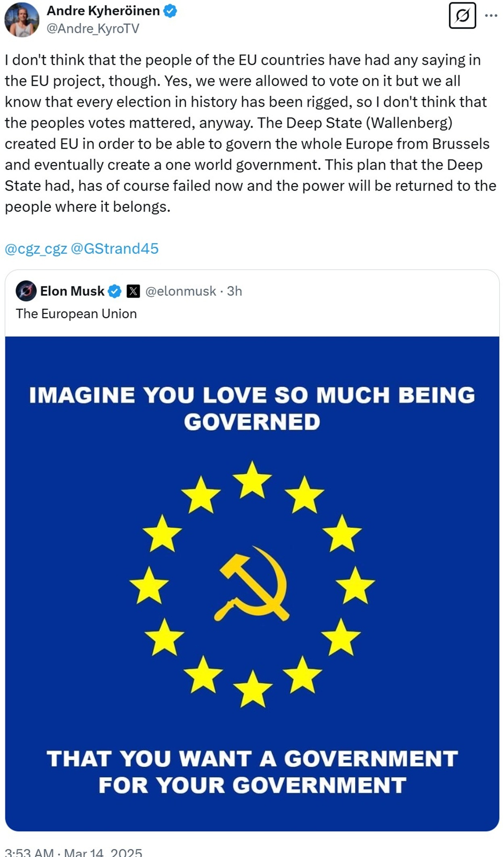504x857 pixels.
Task: Click the X affiliation badge beside Elon Musk
Action: pos(133,291)
